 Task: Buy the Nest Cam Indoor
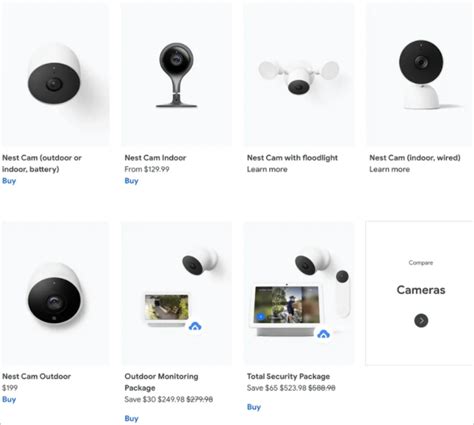click(131, 181)
